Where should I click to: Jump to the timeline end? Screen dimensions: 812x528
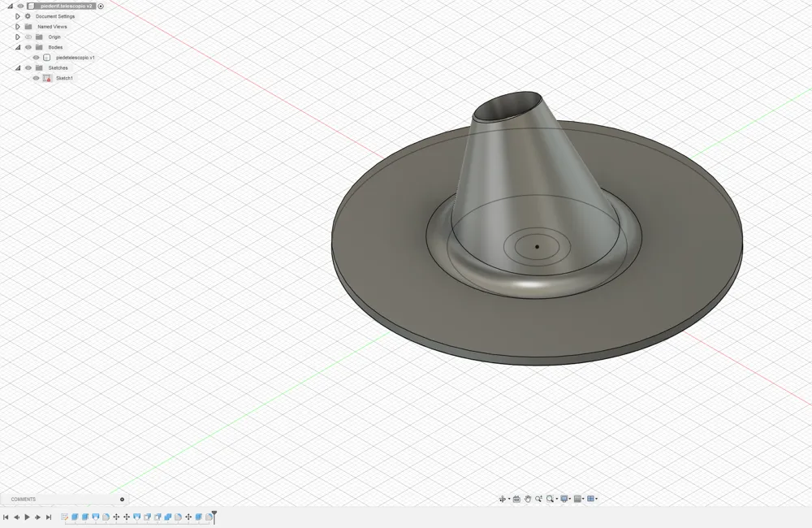49,517
